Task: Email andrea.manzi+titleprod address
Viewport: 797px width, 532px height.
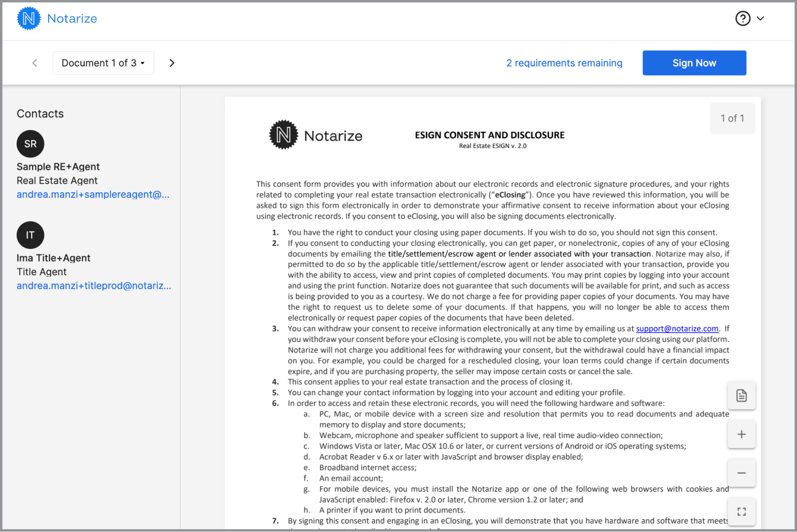Action: click(94, 286)
